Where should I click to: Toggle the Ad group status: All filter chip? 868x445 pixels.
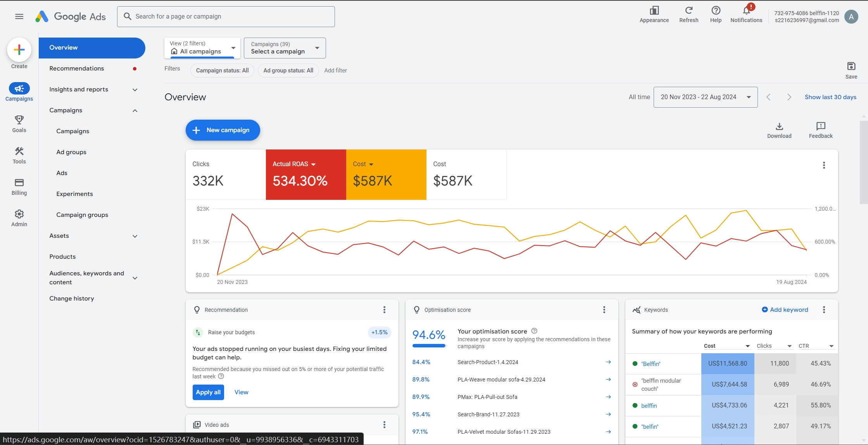288,70
